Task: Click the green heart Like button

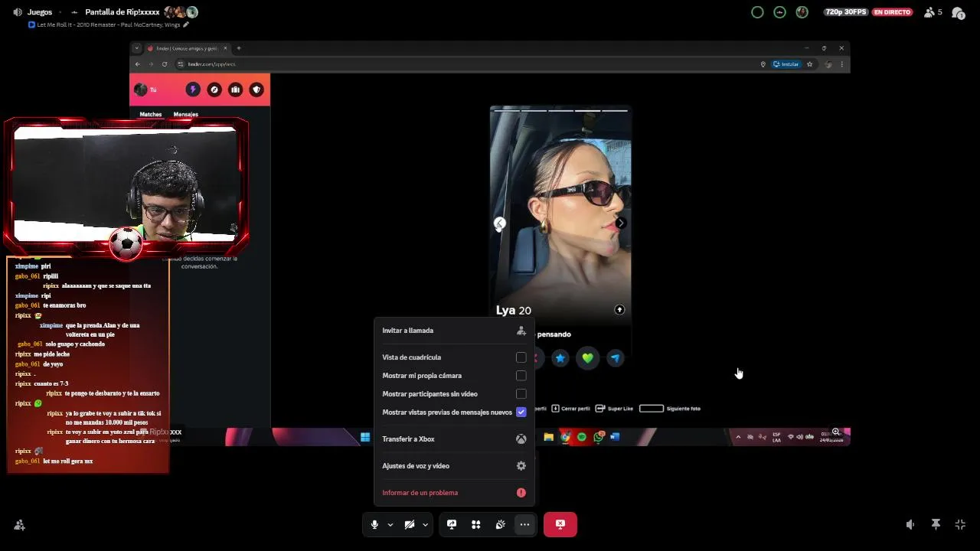Action: coord(587,357)
